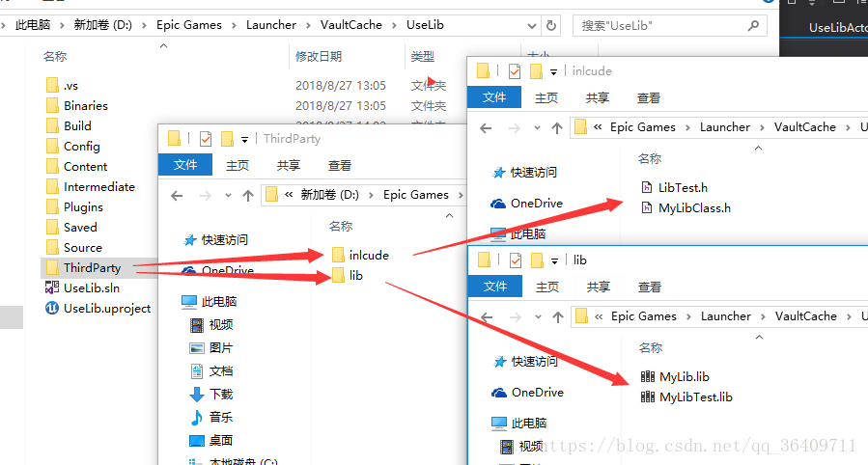
Task: Open 查看 tab in lib window
Action: (650, 287)
